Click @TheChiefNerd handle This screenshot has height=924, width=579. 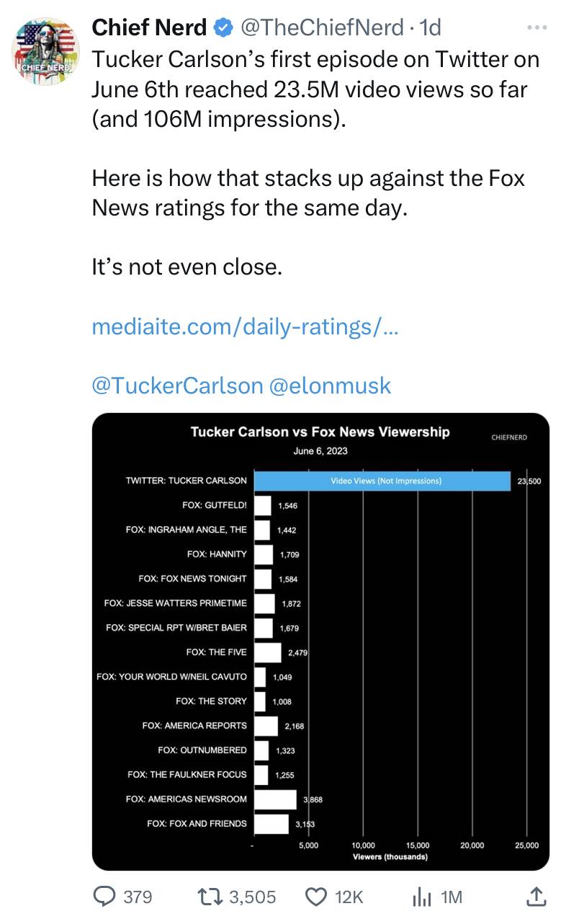tap(326, 28)
